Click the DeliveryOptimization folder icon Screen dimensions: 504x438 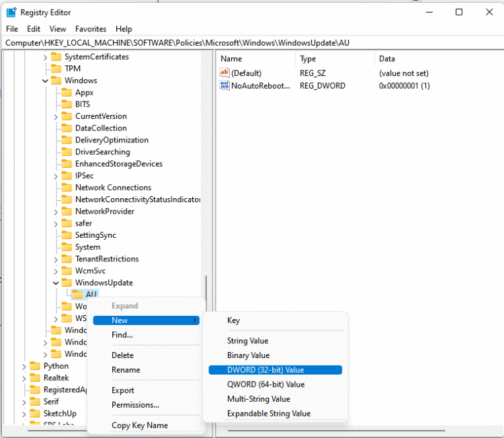(x=67, y=140)
